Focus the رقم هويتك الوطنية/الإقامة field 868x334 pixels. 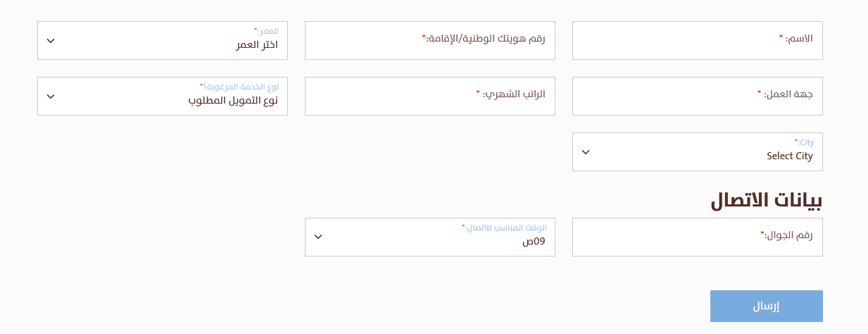[x=429, y=41]
